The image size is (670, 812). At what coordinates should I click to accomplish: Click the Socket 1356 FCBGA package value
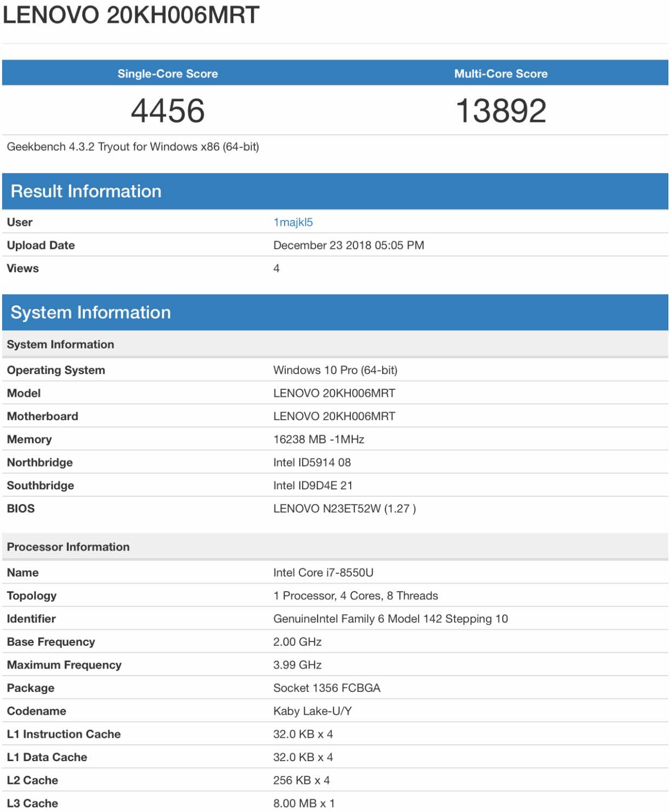tap(326, 688)
